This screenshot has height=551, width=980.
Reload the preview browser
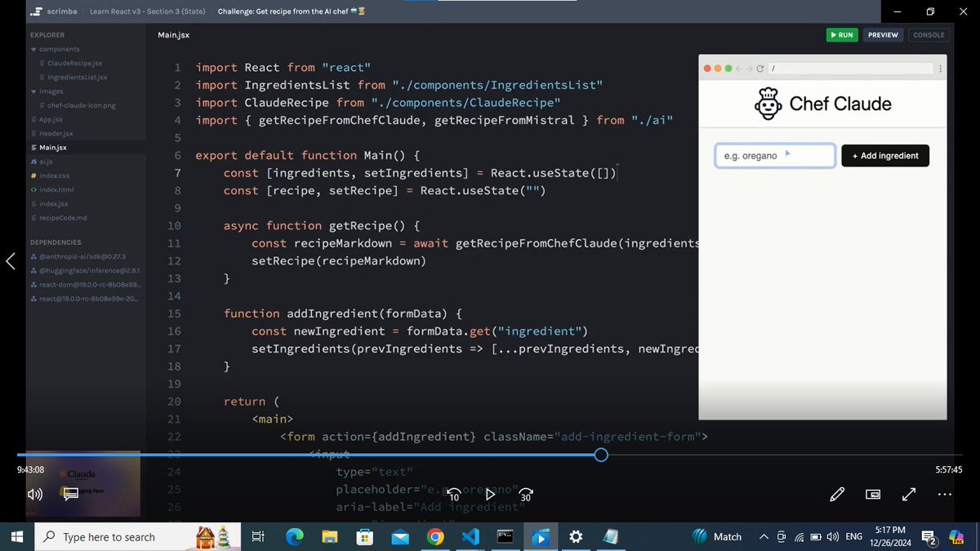point(760,69)
